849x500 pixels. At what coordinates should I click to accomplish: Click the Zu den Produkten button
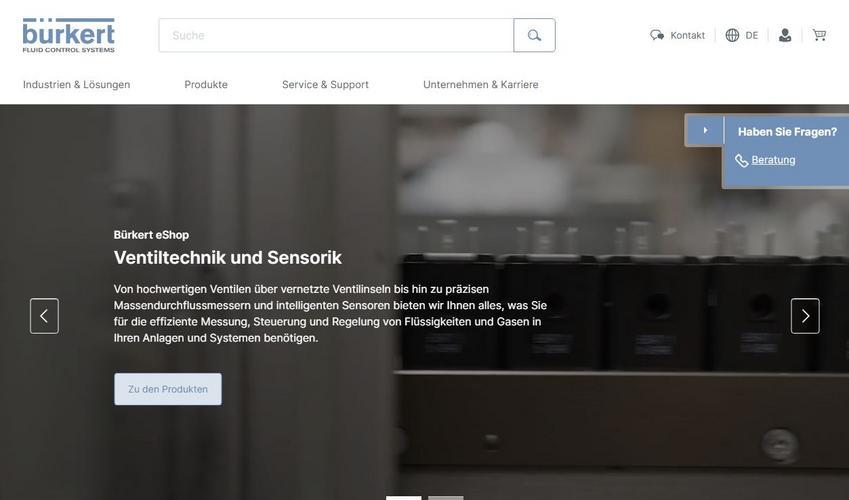[168, 389]
